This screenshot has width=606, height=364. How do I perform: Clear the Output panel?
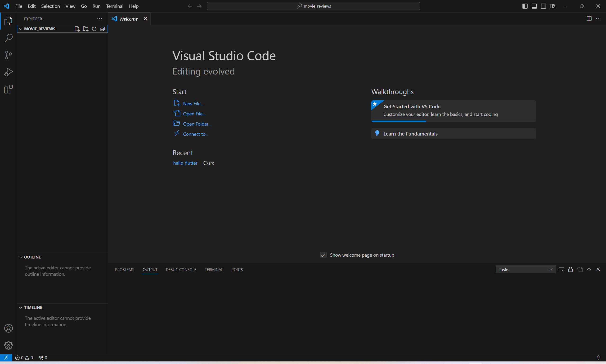click(x=561, y=269)
